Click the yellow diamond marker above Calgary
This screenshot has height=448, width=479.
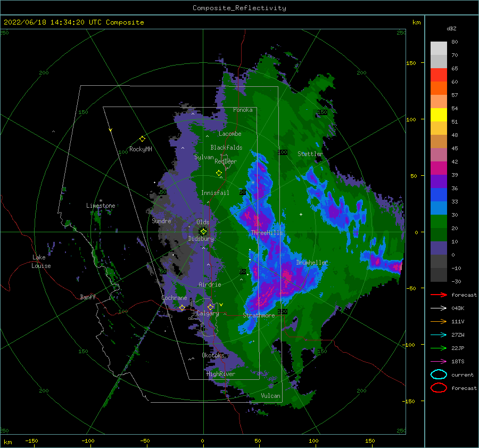pos(210,307)
